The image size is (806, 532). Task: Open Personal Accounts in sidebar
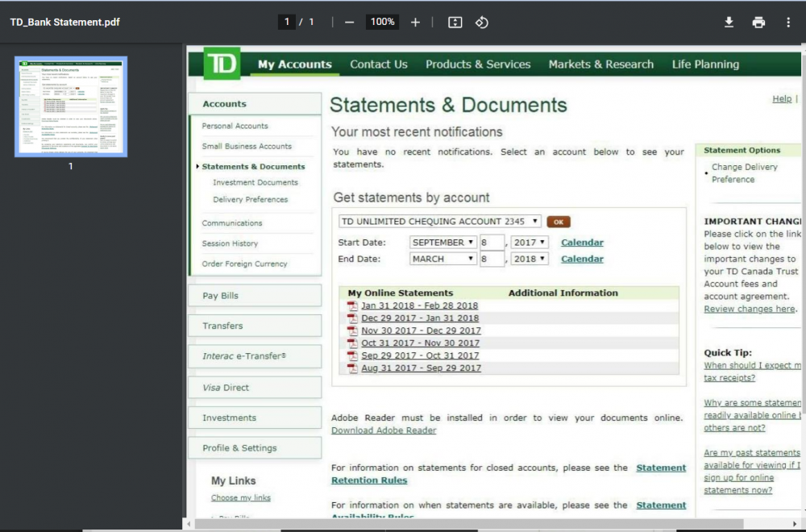tap(235, 126)
